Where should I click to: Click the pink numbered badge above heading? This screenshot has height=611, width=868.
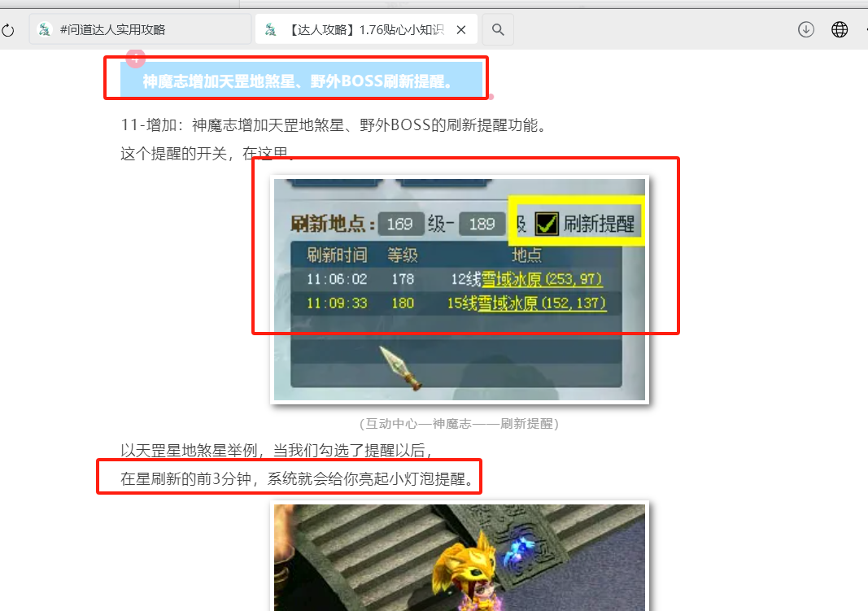tap(136, 57)
